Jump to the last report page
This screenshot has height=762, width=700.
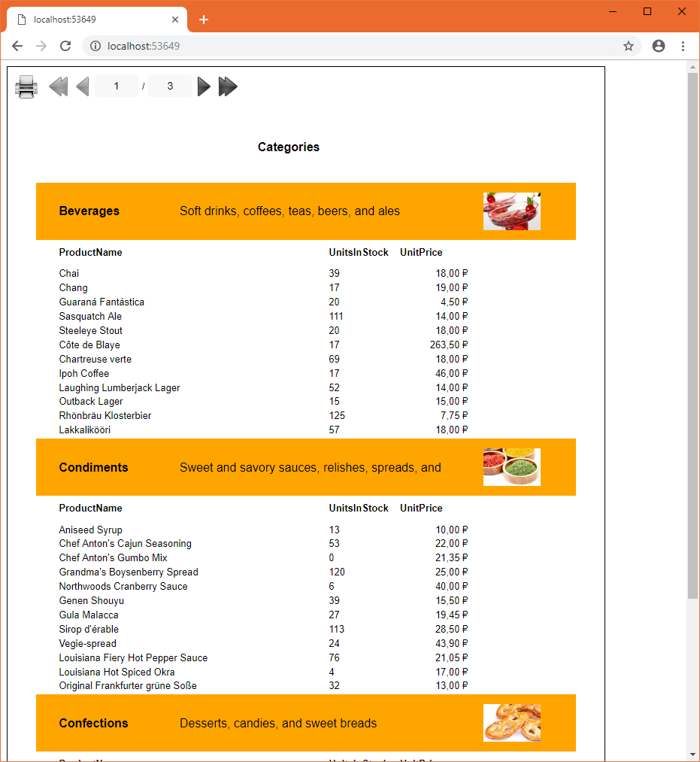(228, 87)
